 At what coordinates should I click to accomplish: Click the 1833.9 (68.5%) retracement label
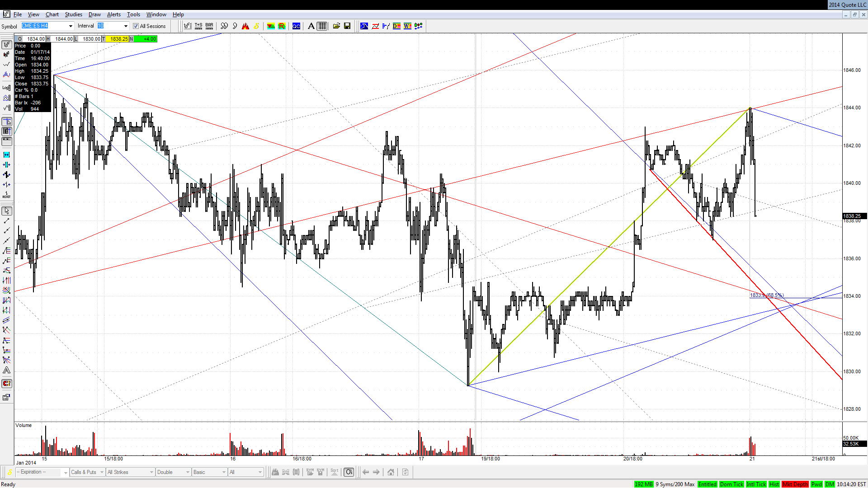[x=767, y=295]
